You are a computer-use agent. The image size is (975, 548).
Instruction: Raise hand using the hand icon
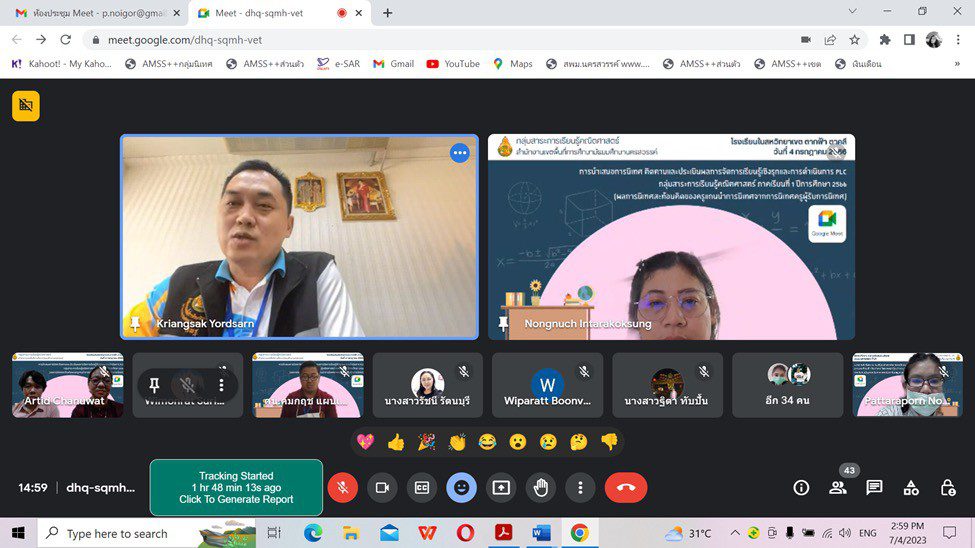(541, 488)
